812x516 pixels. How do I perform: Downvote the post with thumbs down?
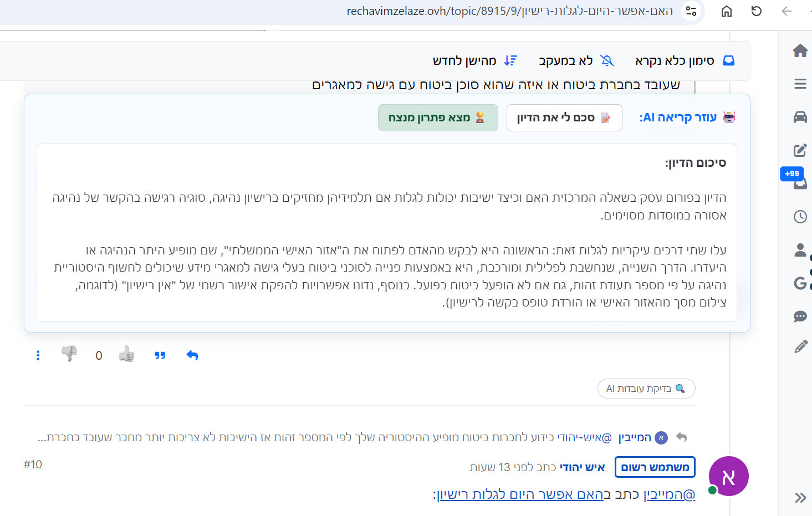69,354
